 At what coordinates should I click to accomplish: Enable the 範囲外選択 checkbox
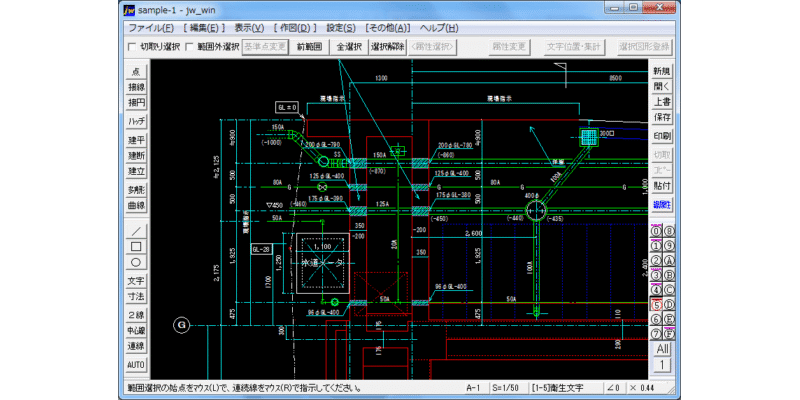point(188,47)
